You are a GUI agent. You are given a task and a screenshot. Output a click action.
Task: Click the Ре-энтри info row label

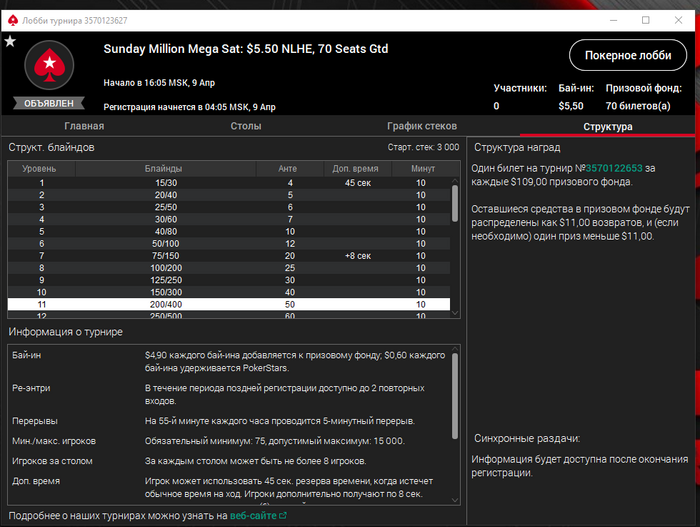click(31, 388)
